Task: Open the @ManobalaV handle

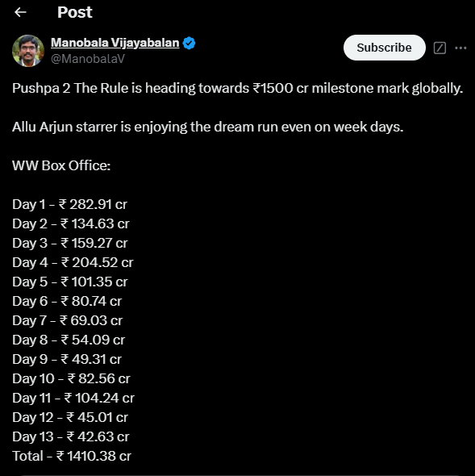Action: coord(88,59)
